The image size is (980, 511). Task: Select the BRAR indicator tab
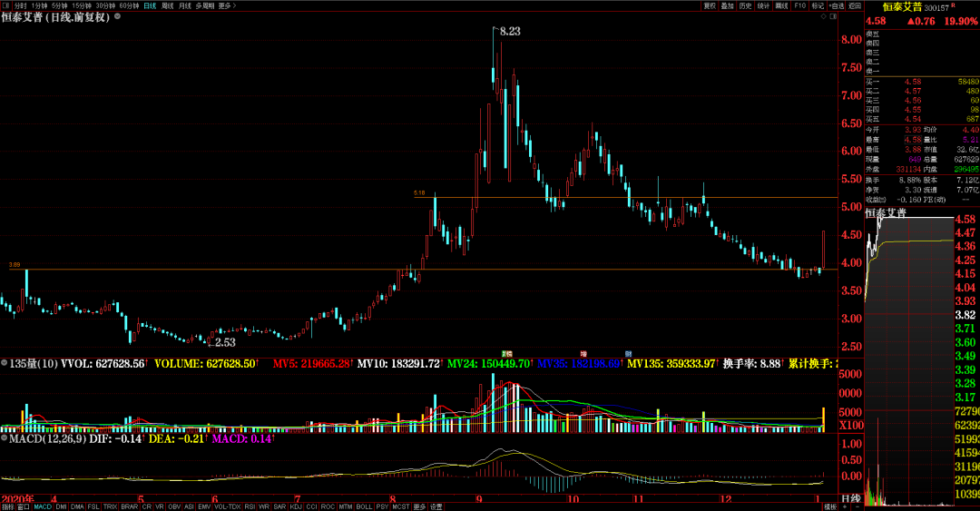pos(130,506)
